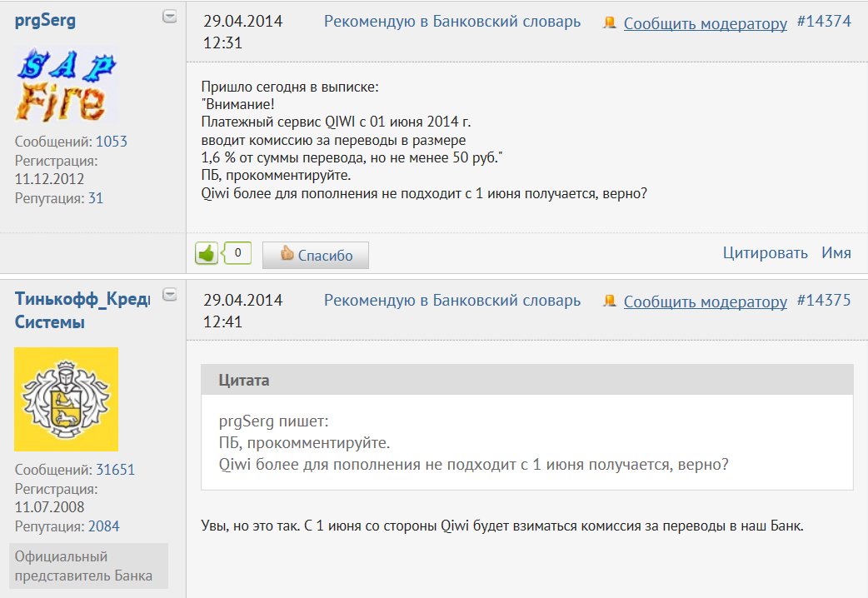Click Сообщить модератору in first post
The width and height of the screenshot is (868, 598).
coord(705,23)
